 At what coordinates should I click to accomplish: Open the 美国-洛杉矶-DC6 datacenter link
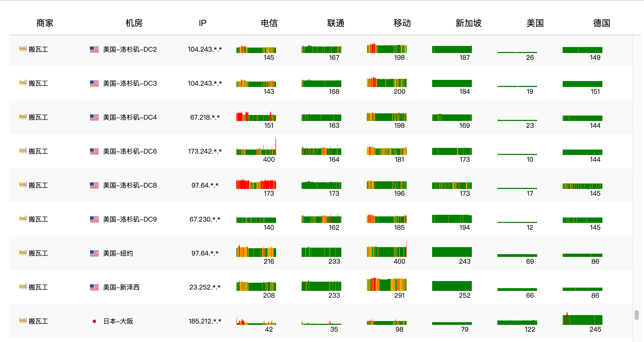(130, 151)
